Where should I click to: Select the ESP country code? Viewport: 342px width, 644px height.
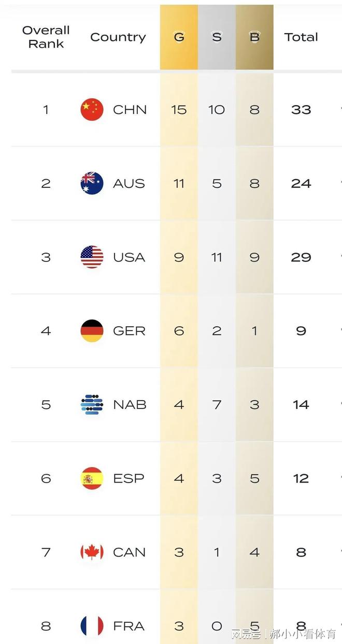128,478
